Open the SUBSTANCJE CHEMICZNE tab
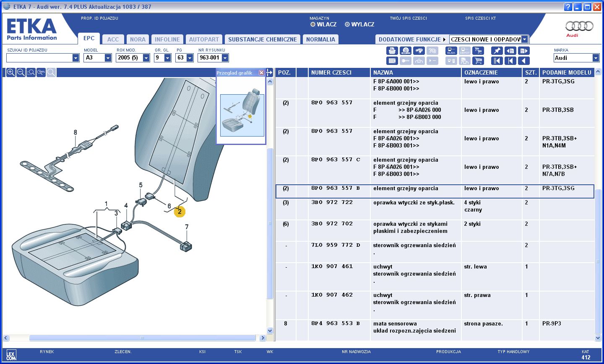Screen dimensions: 604x364 click(263, 39)
